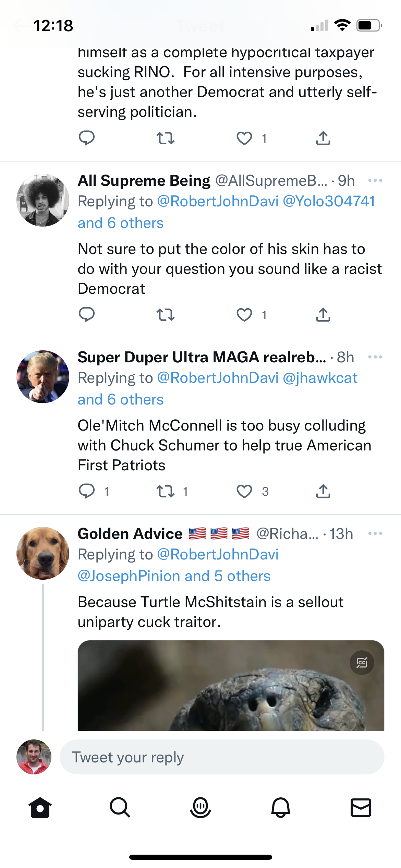Open the @jhawkcat profile link
The width and height of the screenshot is (401, 868).
[320, 378]
